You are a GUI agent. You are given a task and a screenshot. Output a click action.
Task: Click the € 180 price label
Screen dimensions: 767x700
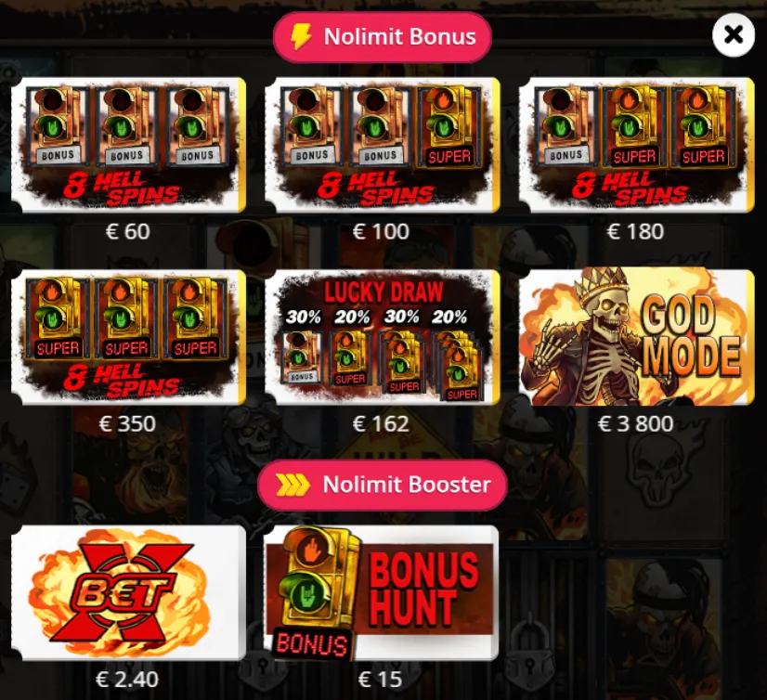[635, 231]
